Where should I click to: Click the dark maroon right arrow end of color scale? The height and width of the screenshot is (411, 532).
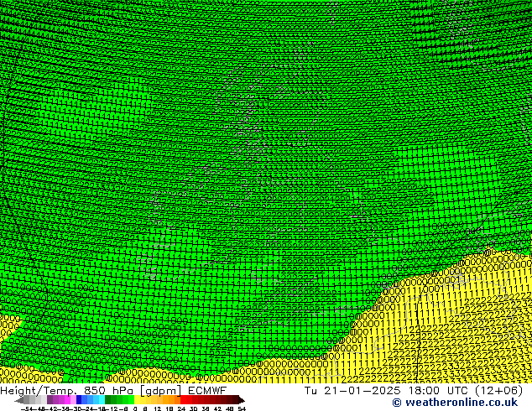tap(242, 400)
